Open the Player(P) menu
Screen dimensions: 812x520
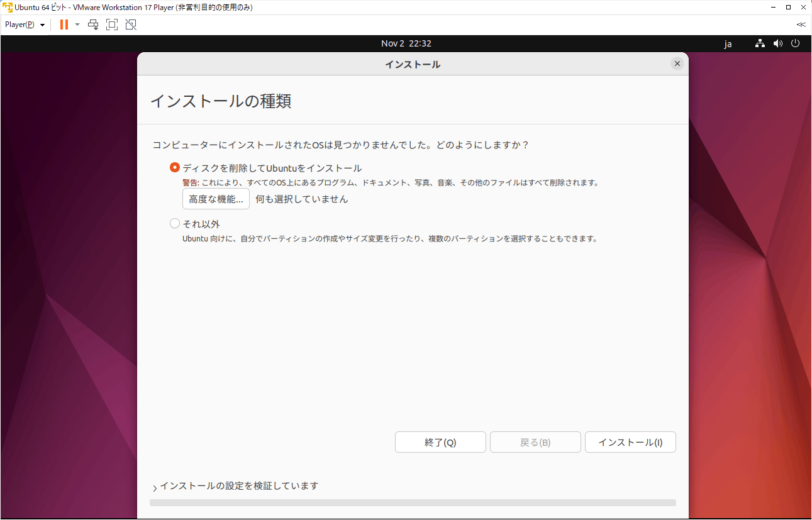25,25
